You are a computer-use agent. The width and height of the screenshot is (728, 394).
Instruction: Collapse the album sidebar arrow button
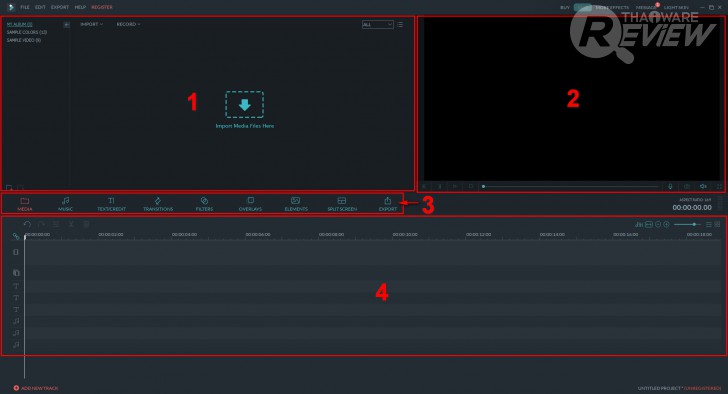click(x=66, y=25)
